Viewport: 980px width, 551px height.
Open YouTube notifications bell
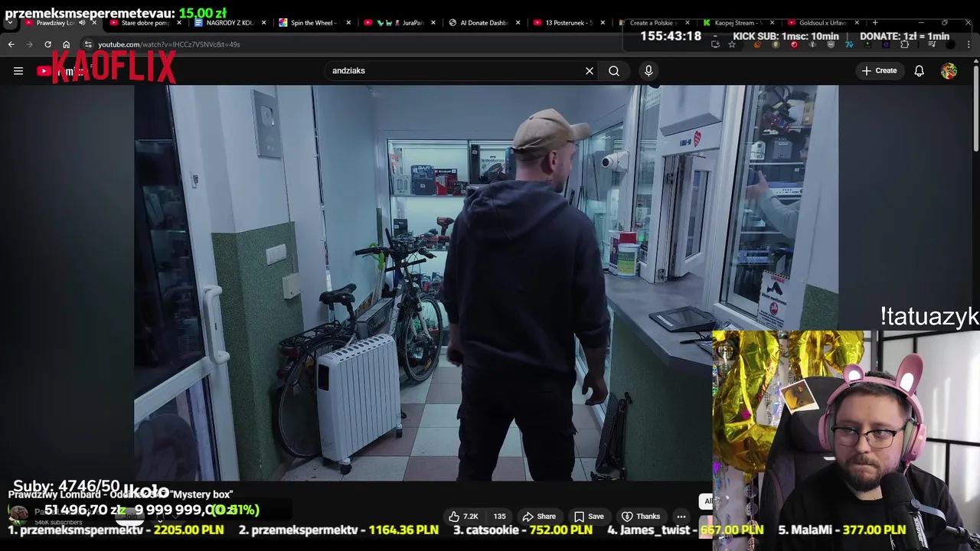click(919, 70)
